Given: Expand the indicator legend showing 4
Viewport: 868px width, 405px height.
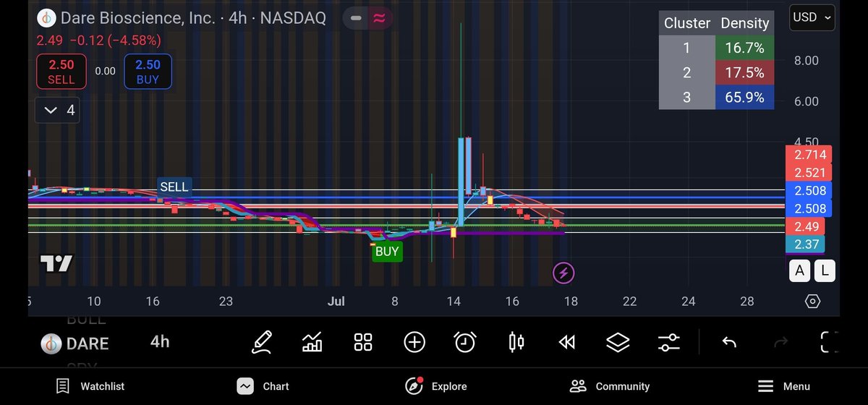Looking at the screenshot, I should click(x=57, y=110).
